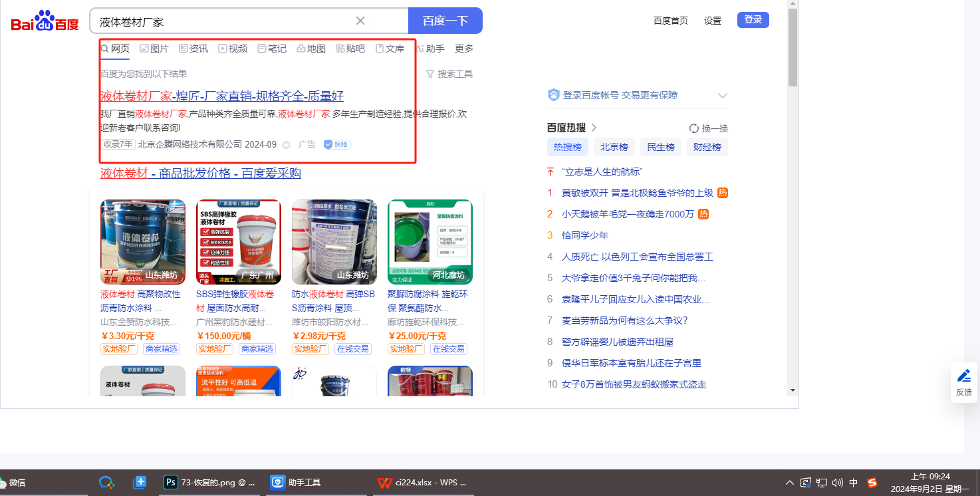Open the 贴吧 tab

[x=350, y=49]
